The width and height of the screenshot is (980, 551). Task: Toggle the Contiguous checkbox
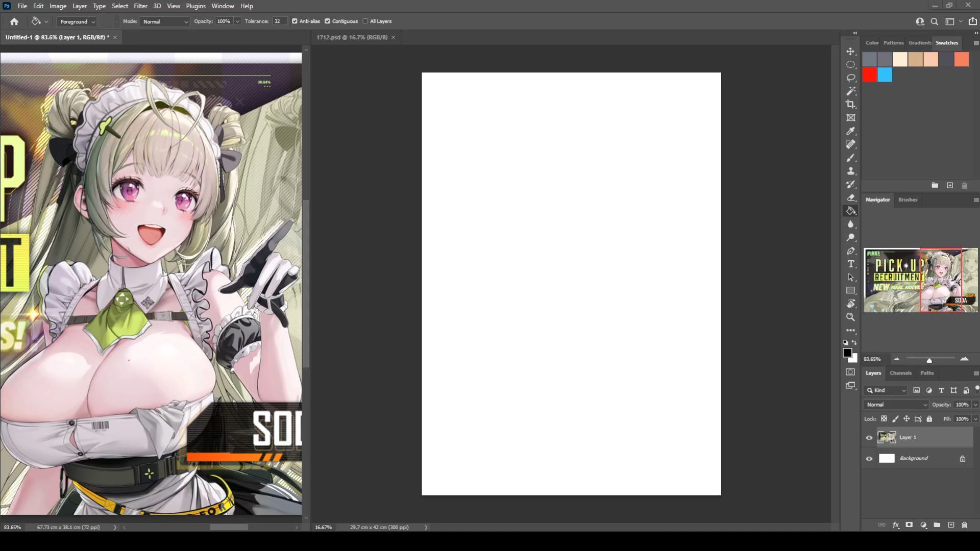(x=327, y=21)
